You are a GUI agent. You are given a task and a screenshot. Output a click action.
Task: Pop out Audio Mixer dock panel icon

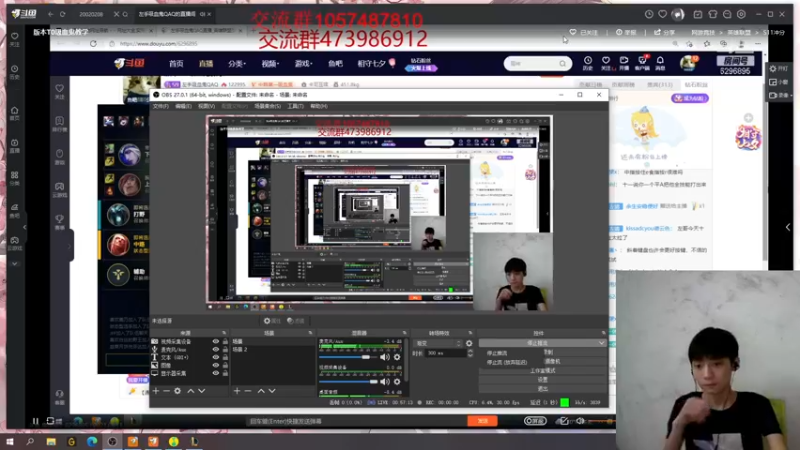(404, 333)
